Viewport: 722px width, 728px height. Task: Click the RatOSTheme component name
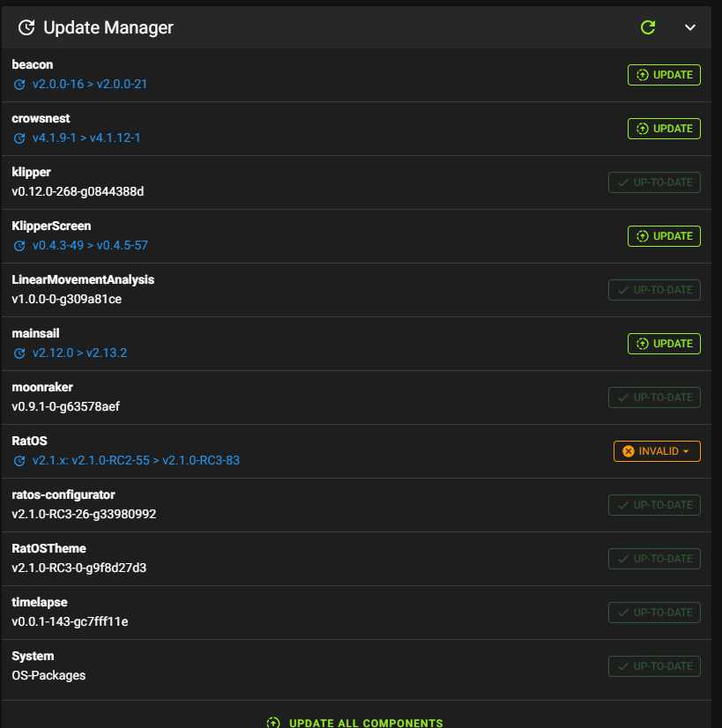(x=48, y=548)
